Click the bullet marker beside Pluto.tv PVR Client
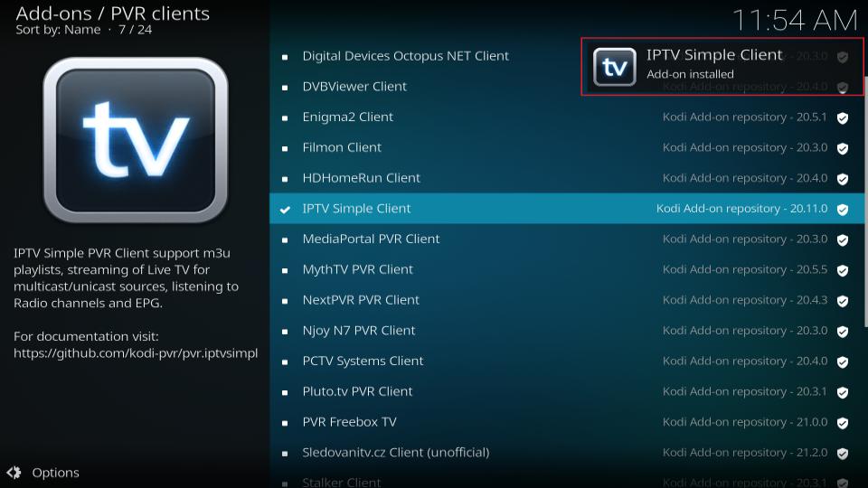The height and width of the screenshot is (488, 868). 285,392
